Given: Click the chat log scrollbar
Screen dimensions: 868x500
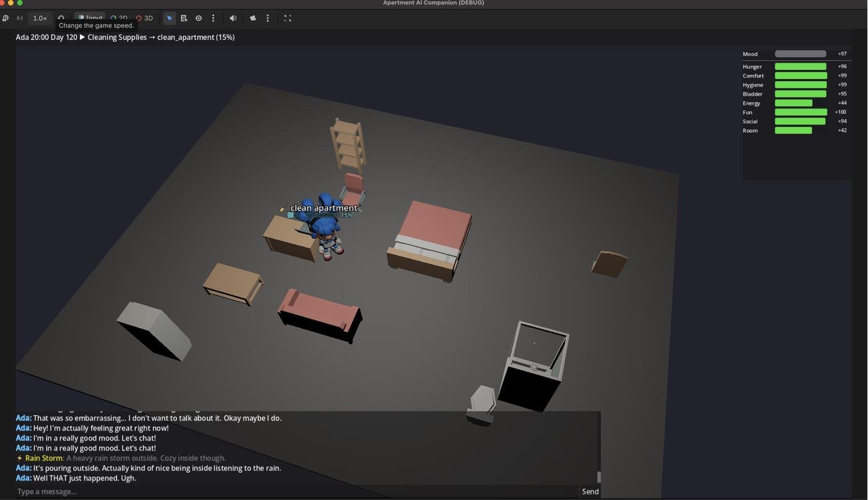Looking at the screenshot, I should click(598, 476).
